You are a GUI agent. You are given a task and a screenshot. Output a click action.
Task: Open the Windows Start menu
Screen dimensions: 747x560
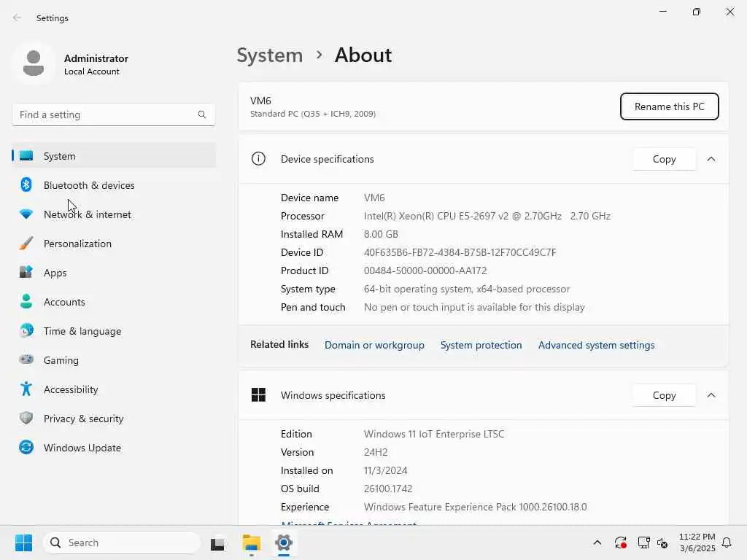(x=23, y=542)
